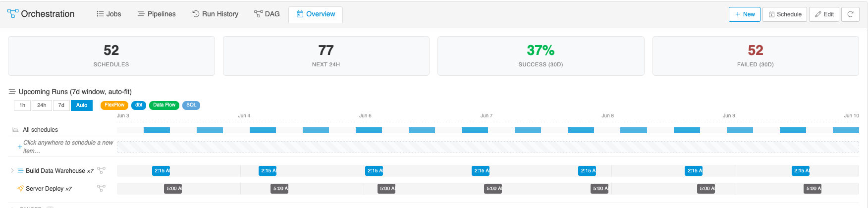Toggle the Data Flow filter tag
The width and height of the screenshot is (868, 208).
click(164, 105)
